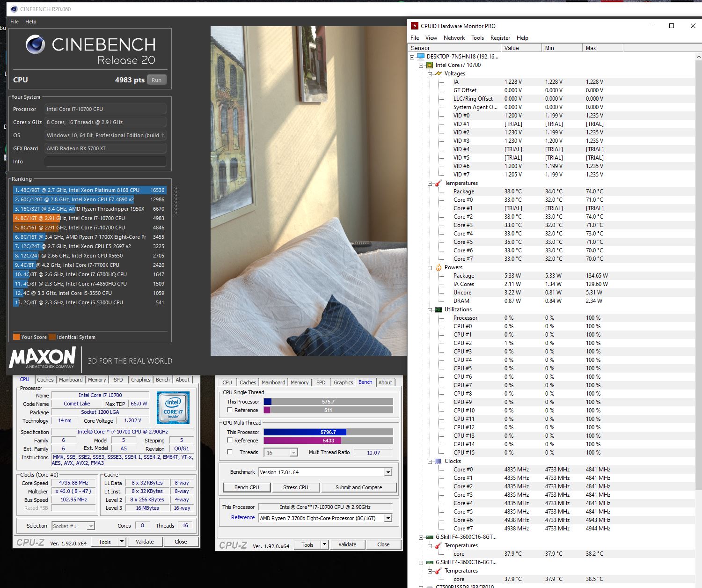Collapse the Powers section

coord(430,267)
